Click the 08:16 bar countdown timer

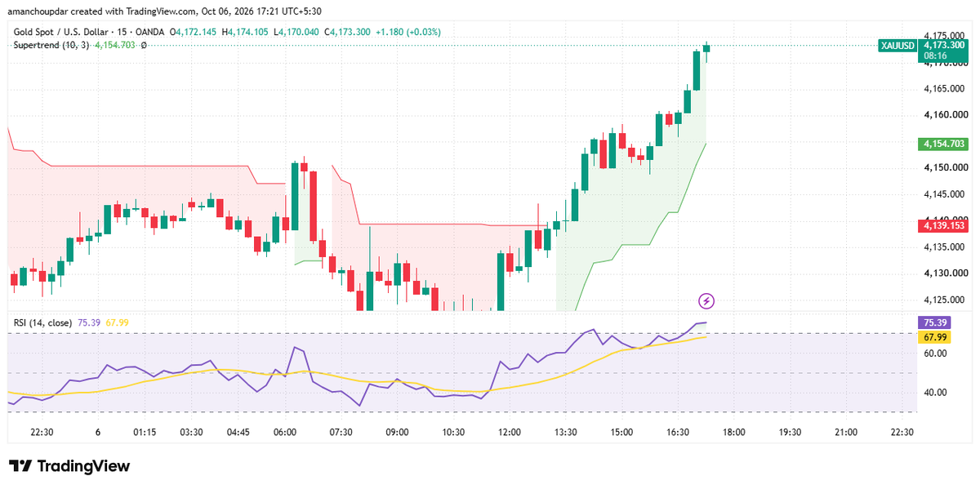[x=935, y=56]
